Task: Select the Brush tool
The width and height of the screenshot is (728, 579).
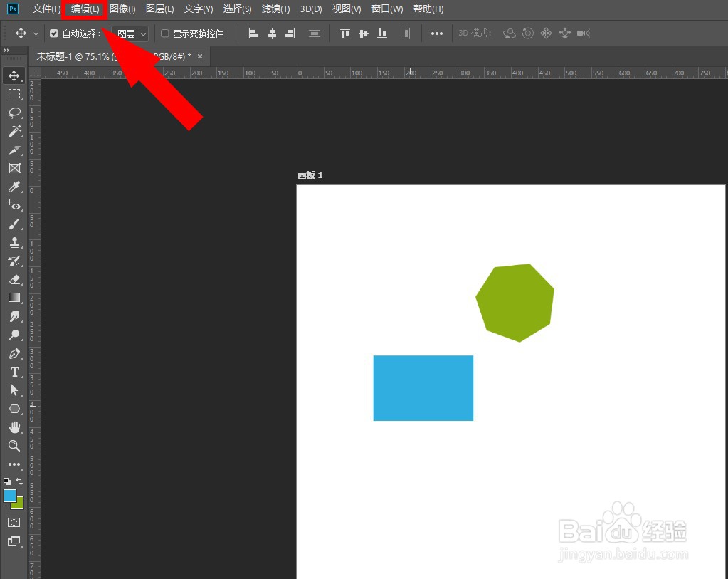Action: tap(14, 224)
